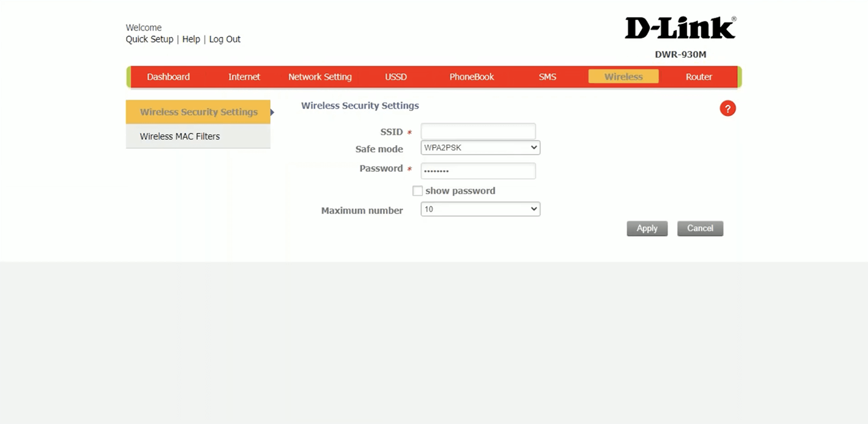Enable the show password checkbox
Image resolution: width=868 pixels, height=424 pixels.
(x=417, y=191)
